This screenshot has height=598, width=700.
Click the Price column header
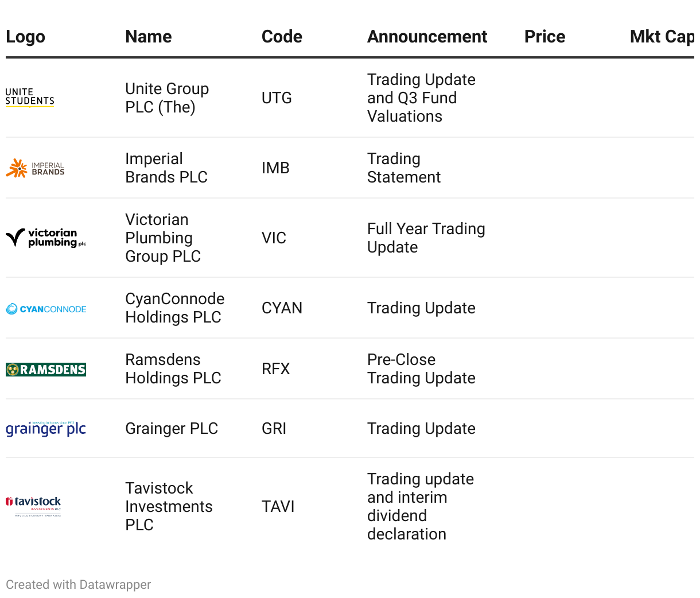pos(545,37)
